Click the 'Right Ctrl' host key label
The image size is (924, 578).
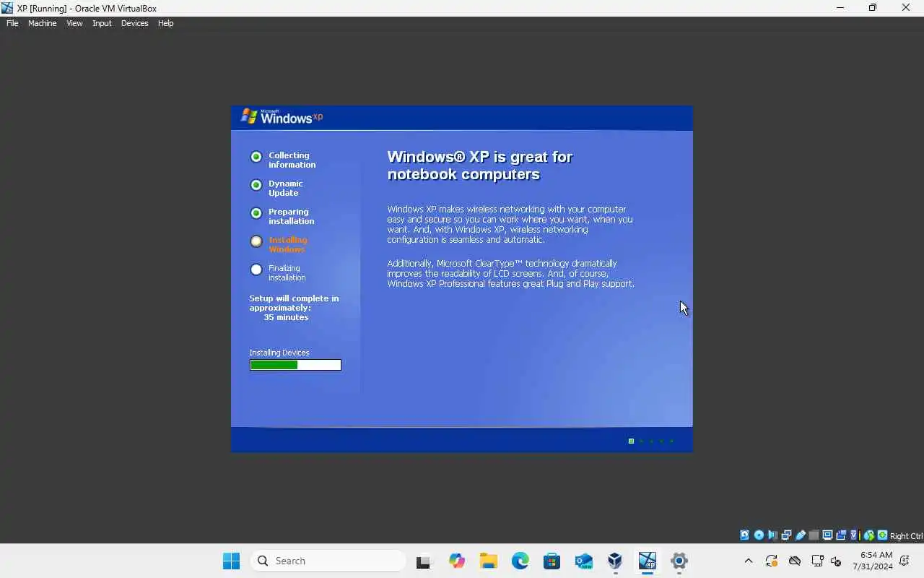click(x=907, y=536)
